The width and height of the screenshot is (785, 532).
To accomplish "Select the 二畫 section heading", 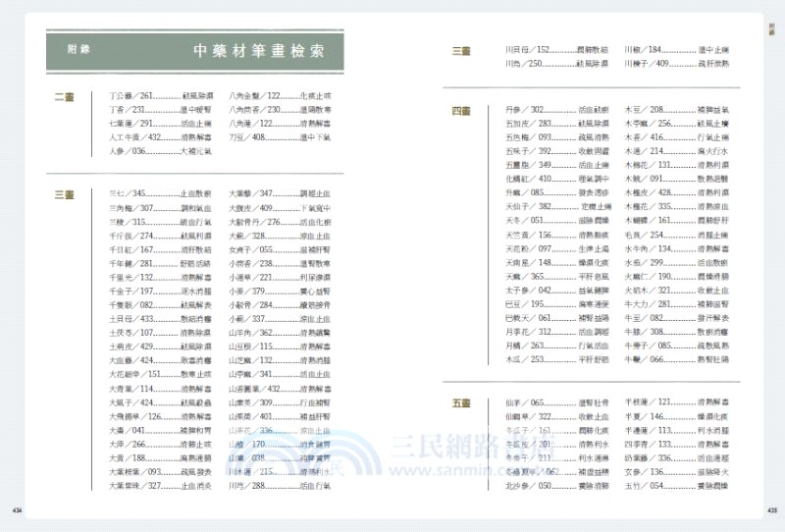I will pyautogui.click(x=64, y=96).
